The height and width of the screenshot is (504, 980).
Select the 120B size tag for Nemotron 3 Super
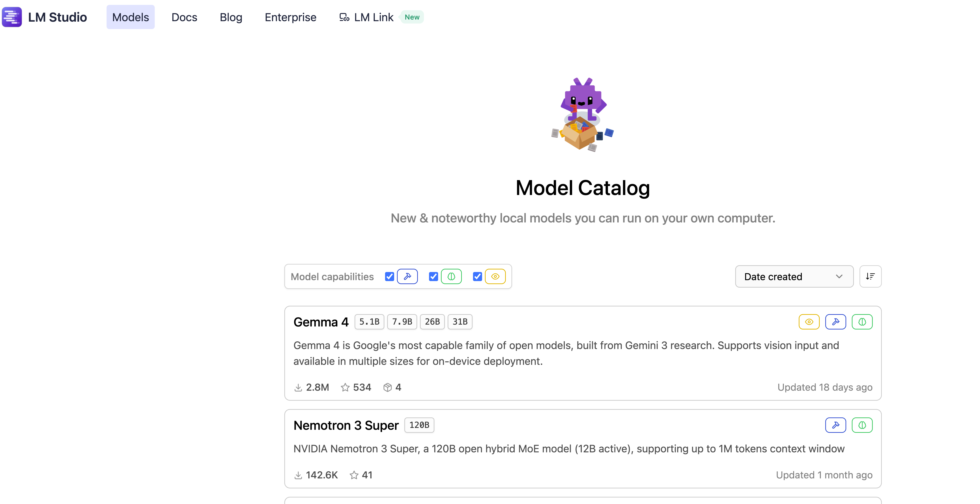click(x=419, y=425)
